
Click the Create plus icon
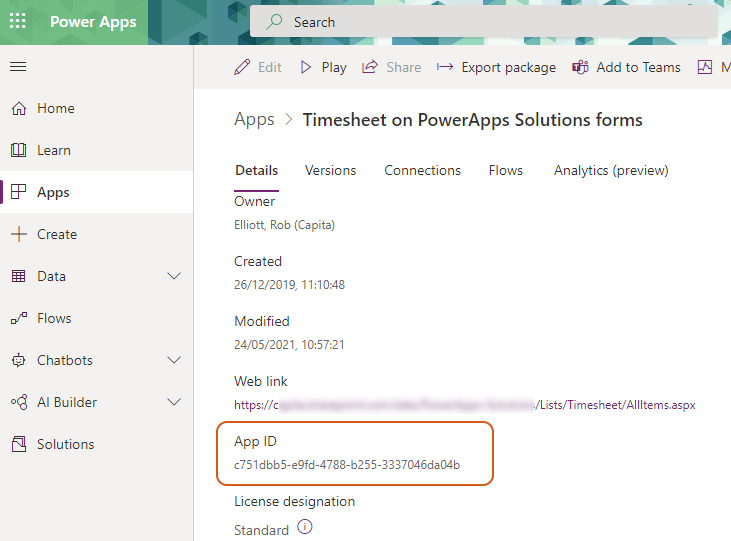pos(19,234)
